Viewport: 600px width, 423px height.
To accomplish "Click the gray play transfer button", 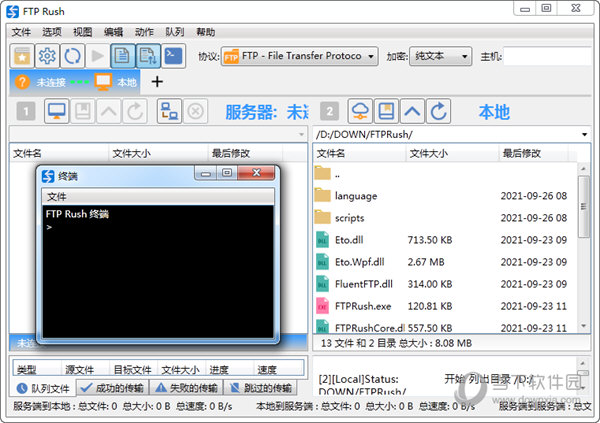I will [98, 56].
